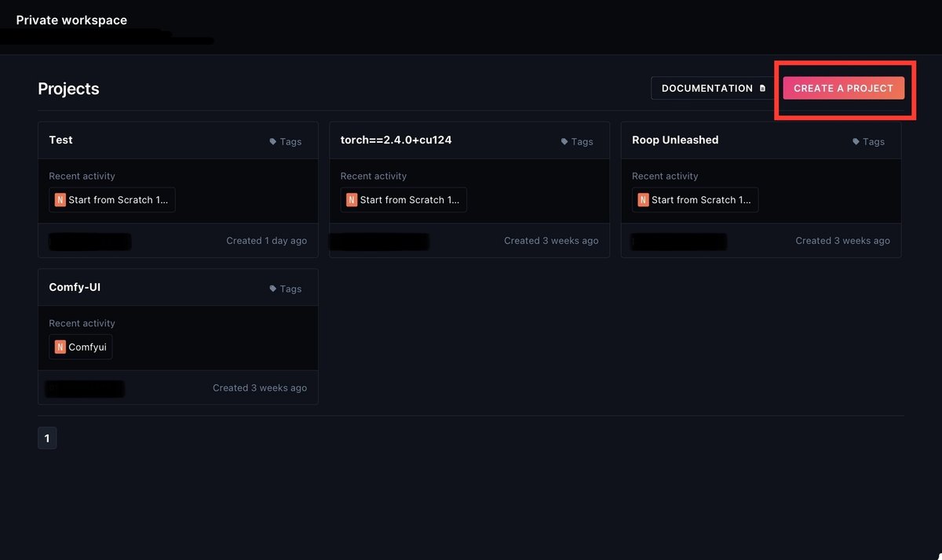This screenshot has height=560, width=942.
Task: Click Recent activity label in Test card
Action: [82, 176]
